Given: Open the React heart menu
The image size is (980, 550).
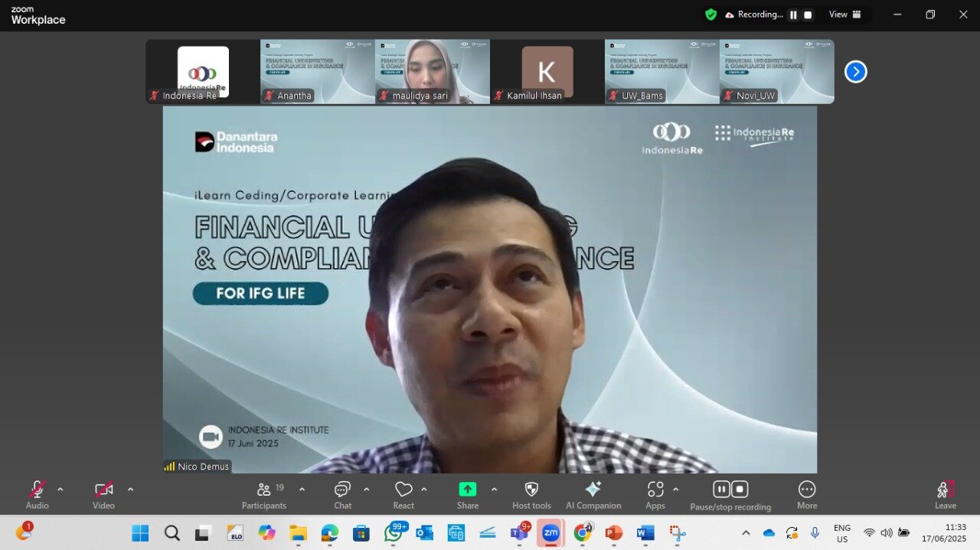Looking at the screenshot, I should click(x=403, y=494).
